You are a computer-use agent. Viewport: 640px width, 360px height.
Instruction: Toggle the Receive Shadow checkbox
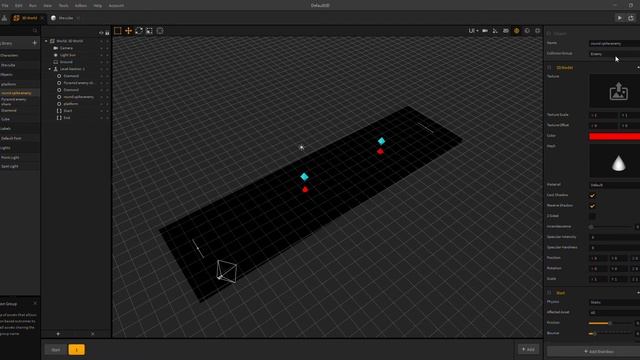592,206
